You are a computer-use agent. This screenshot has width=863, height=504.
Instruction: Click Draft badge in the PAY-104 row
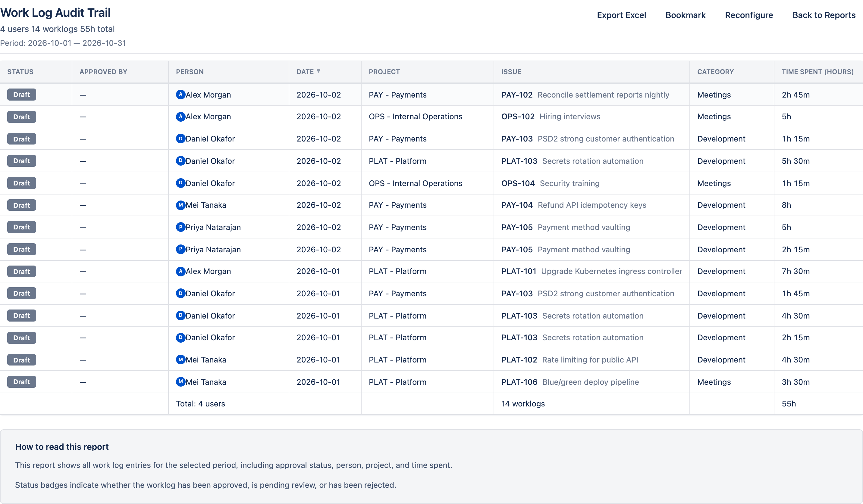(x=22, y=205)
